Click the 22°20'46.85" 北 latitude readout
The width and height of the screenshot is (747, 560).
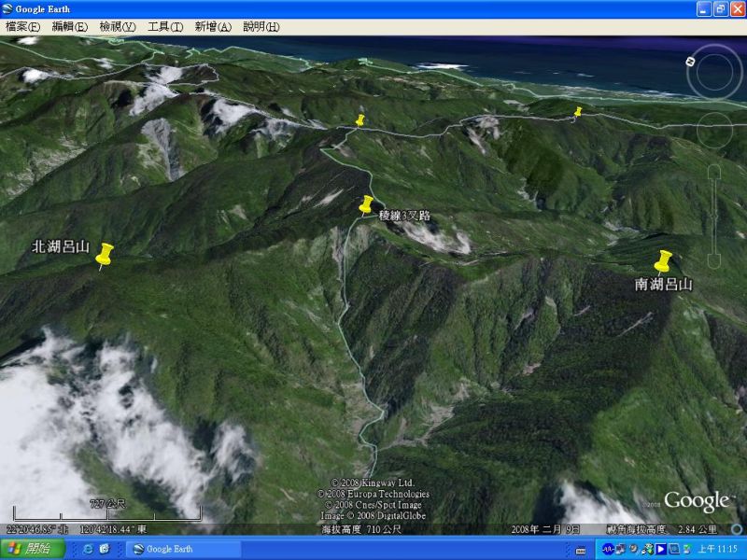click(x=37, y=529)
